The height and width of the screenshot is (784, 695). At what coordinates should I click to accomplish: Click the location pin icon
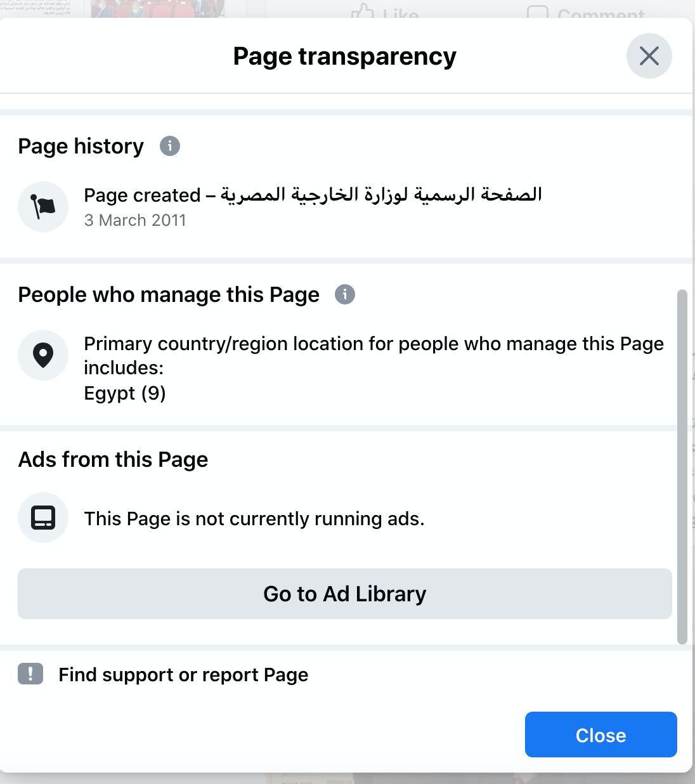point(43,355)
